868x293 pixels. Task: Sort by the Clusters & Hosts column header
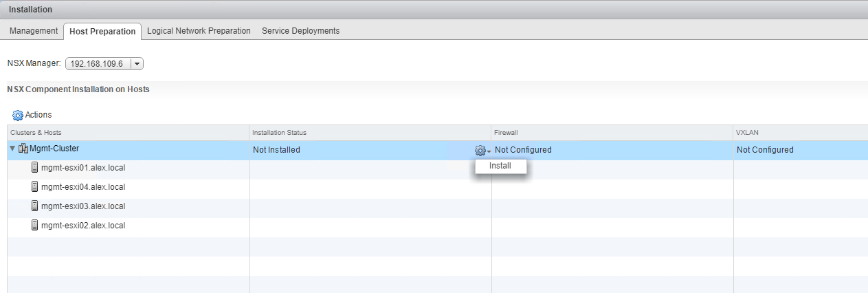pyautogui.click(x=129, y=132)
